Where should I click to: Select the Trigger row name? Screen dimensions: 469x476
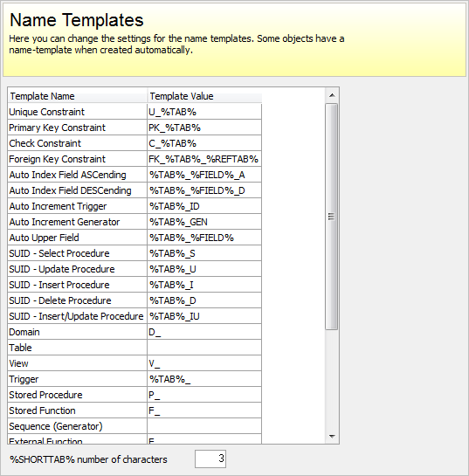pos(78,379)
